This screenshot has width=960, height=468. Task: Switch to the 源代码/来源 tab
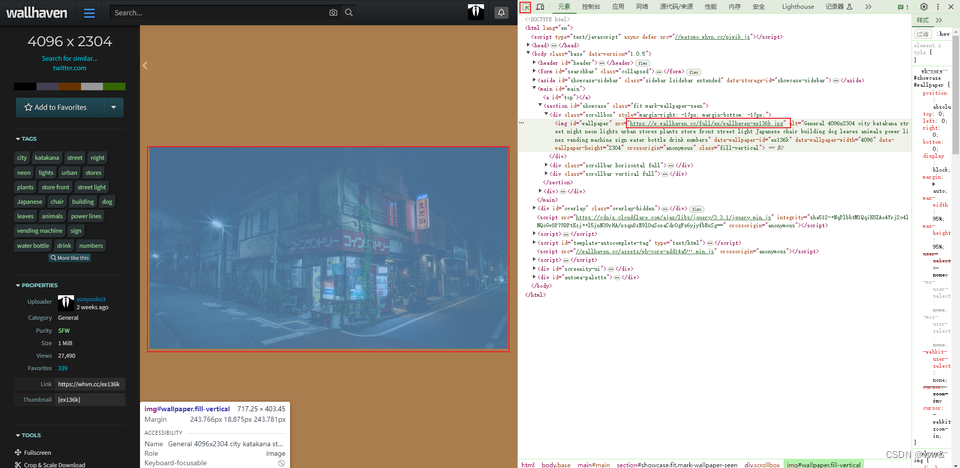[677, 7]
